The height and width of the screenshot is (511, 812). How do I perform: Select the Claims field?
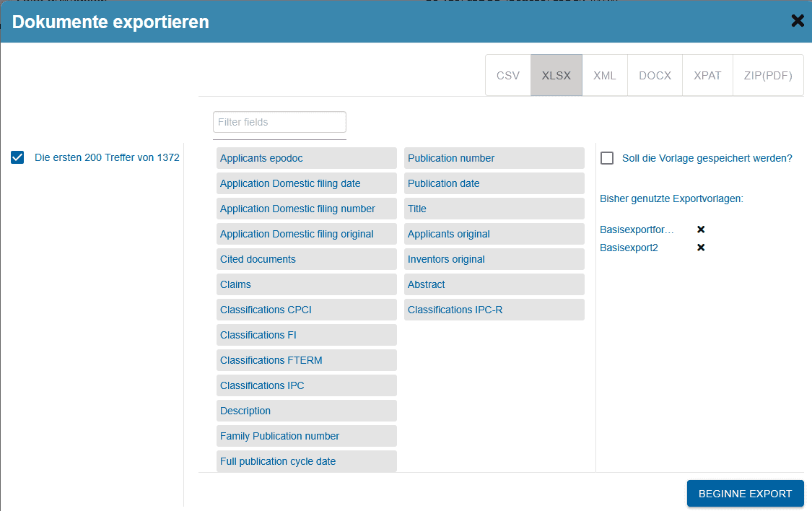(306, 284)
